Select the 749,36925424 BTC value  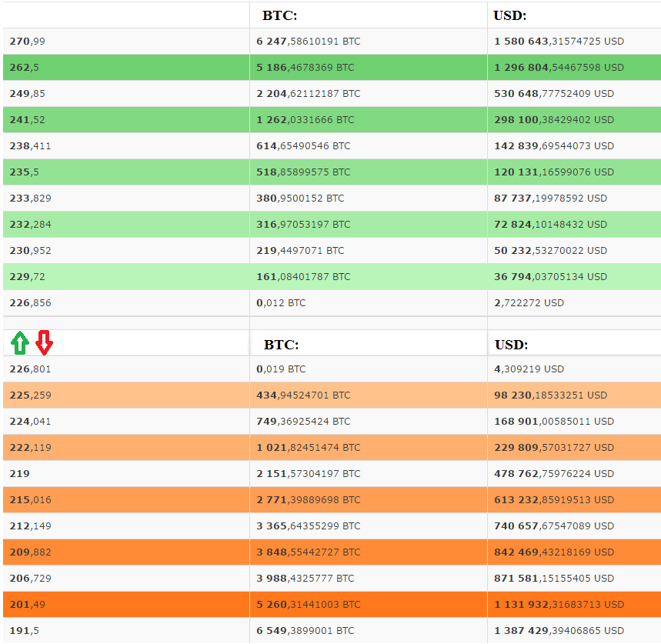pyautogui.click(x=303, y=421)
